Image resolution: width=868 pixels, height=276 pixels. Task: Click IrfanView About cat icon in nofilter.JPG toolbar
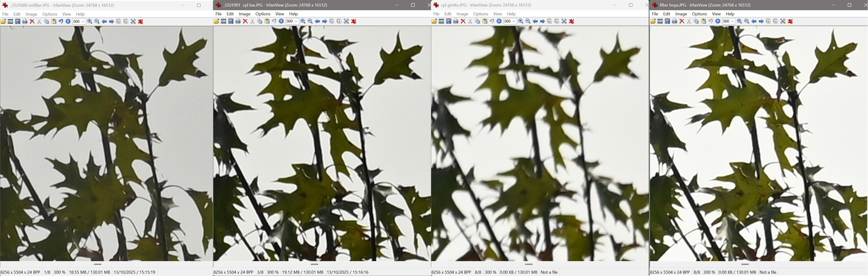[141, 22]
